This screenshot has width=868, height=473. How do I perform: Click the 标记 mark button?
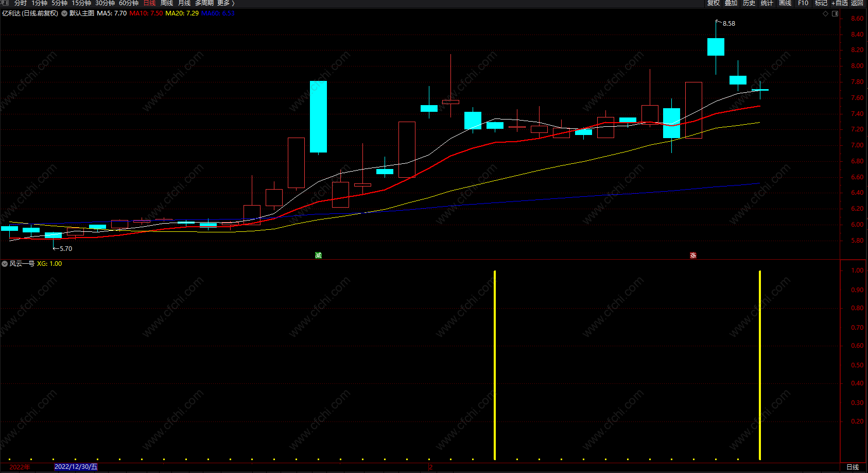click(821, 3)
